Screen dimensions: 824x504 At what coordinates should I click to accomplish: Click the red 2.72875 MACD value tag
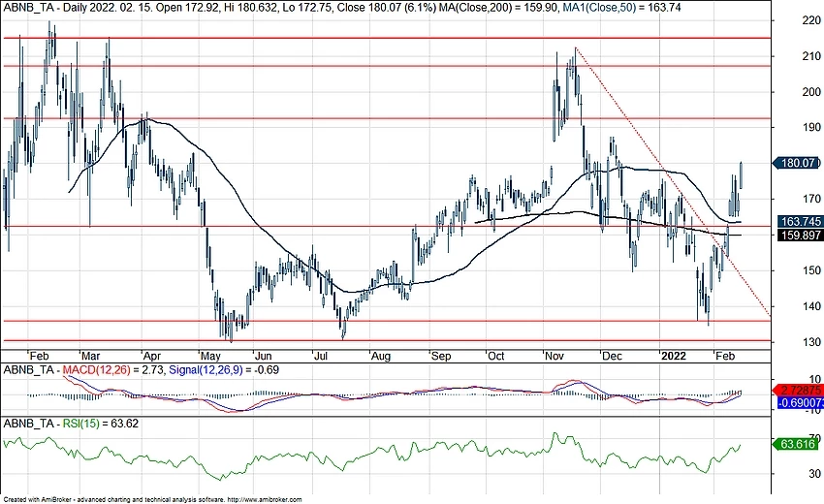(800, 391)
